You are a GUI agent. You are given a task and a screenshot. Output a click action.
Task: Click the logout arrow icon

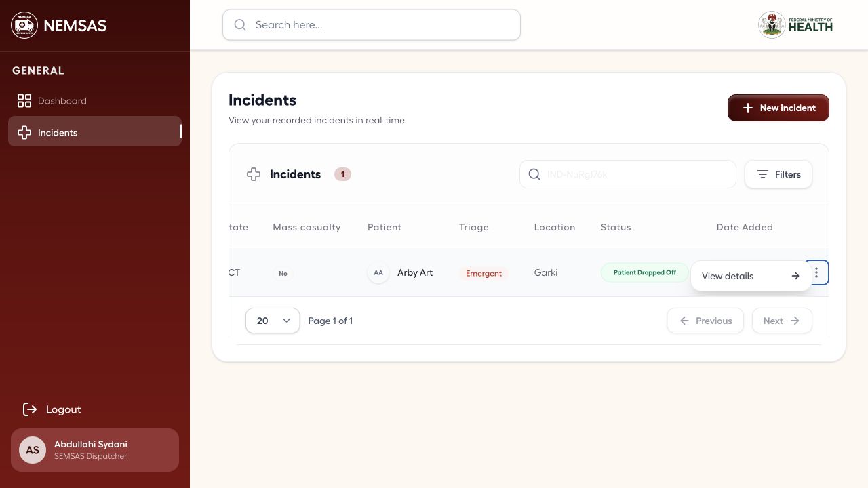pyautogui.click(x=30, y=409)
